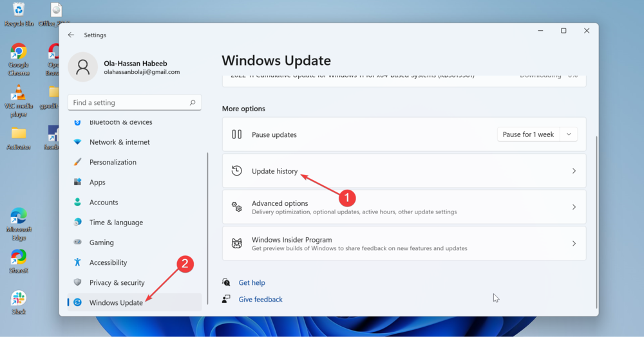The width and height of the screenshot is (644, 337).
Task: Click the Apps sidebar icon
Action: pos(77,182)
